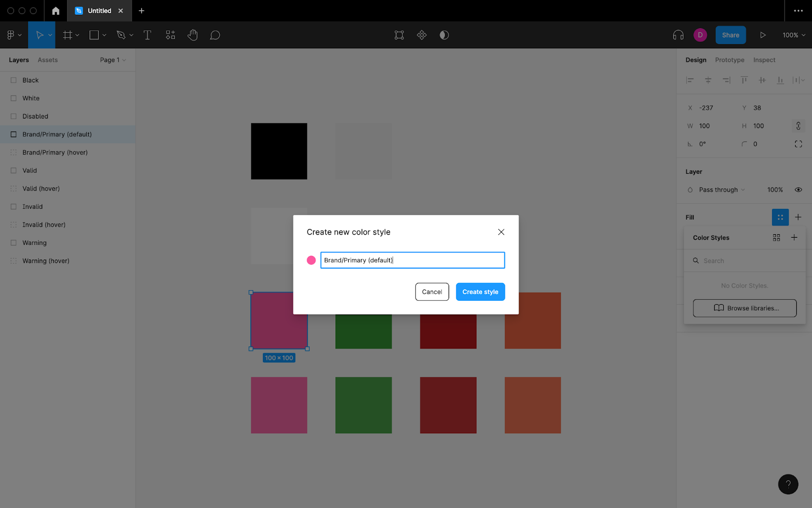The width and height of the screenshot is (812, 508).
Task: Select the Move tool arrow
Action: click(x=39, y=35)
